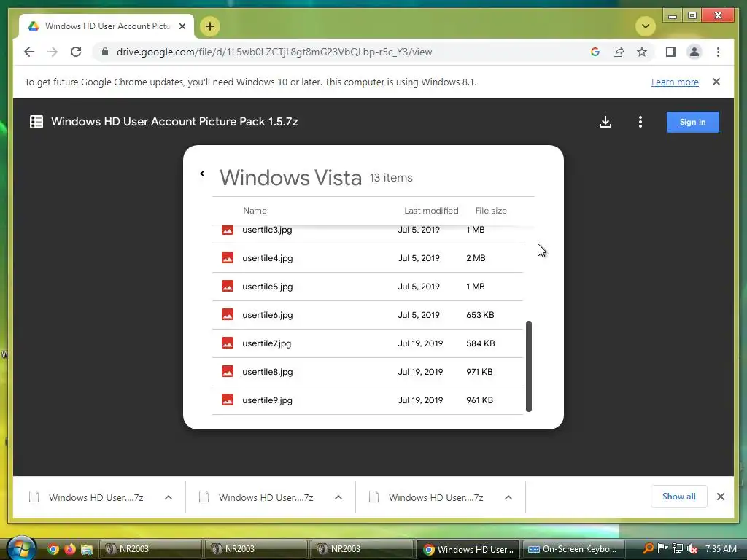Close the Windows HD User Account tab
The height and width of the screenshot is (560, 747).
182,26
